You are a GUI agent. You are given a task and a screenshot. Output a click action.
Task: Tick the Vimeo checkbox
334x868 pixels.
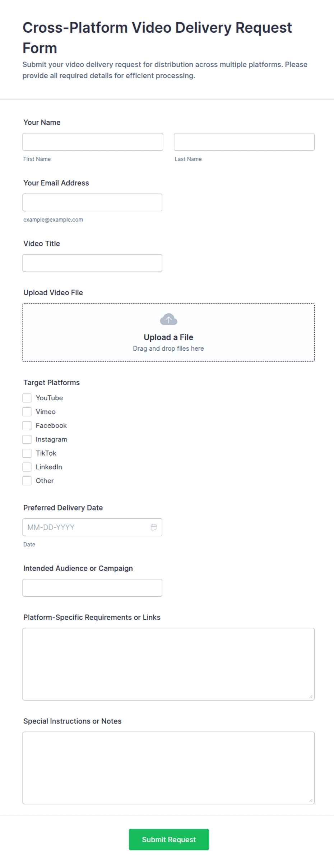(x=27, y=412)
